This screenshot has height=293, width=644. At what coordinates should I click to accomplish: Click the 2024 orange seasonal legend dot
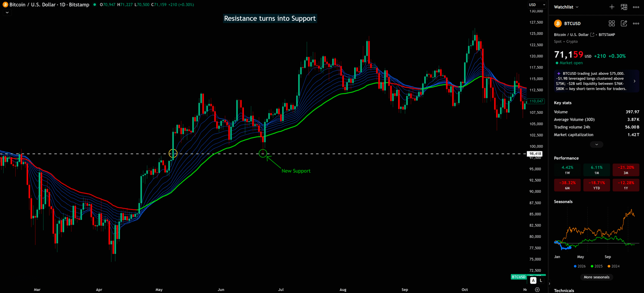609,266
